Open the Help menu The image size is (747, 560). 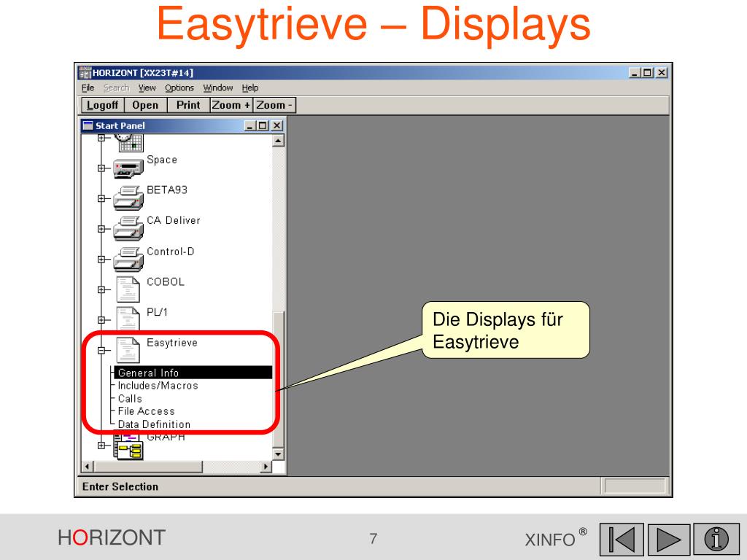click(x=249, y=88)
